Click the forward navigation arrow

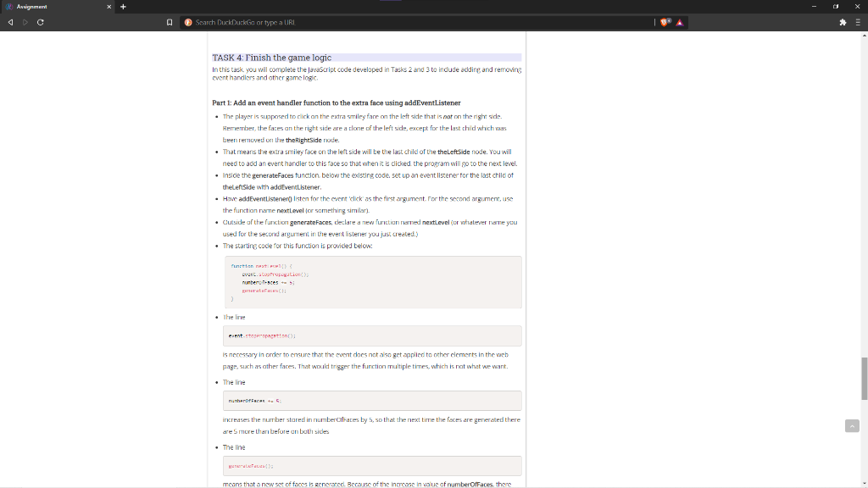coord(25,23)
